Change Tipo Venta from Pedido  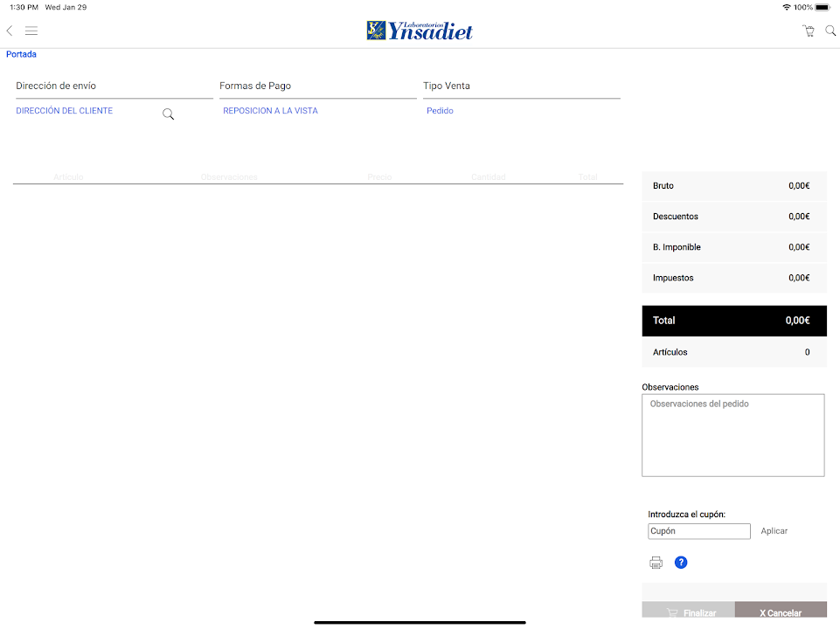[x=440, y=111]
